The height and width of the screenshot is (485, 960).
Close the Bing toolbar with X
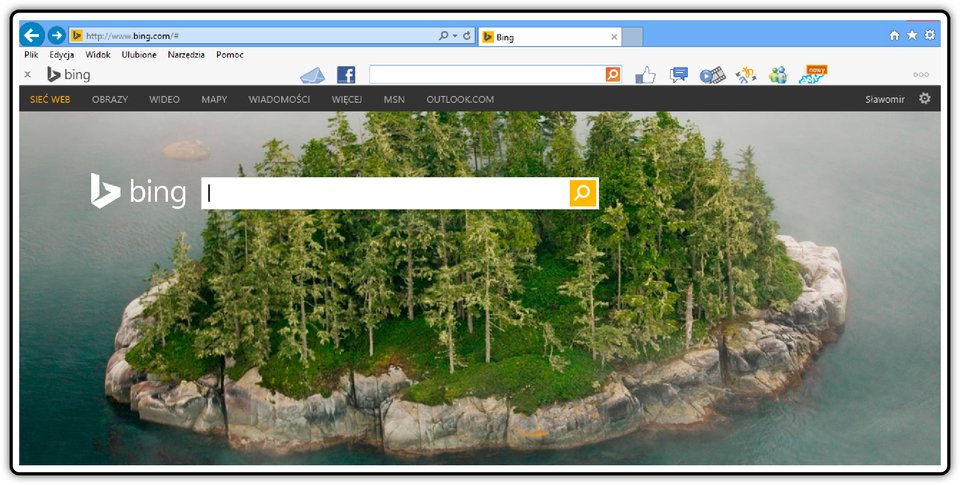click(28, 75)
